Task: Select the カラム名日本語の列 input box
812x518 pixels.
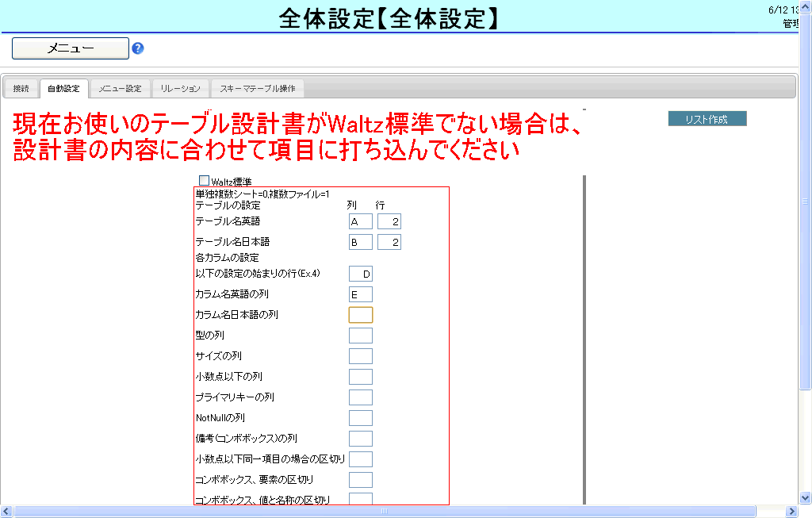Action: click(x=360, y=315)
